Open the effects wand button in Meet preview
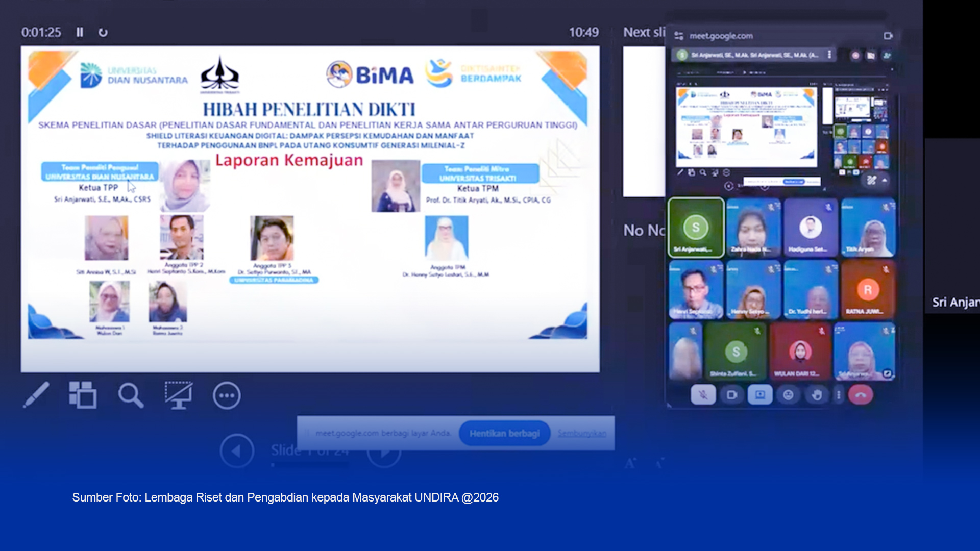This screenshot has width=980, height=551. [x=871, y=180]
